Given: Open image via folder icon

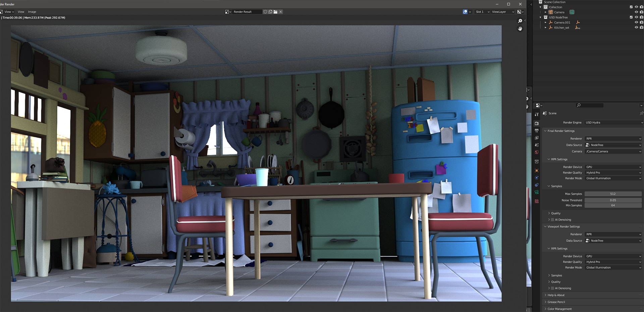Looking at the screenshot, I should tap(275, 12).
